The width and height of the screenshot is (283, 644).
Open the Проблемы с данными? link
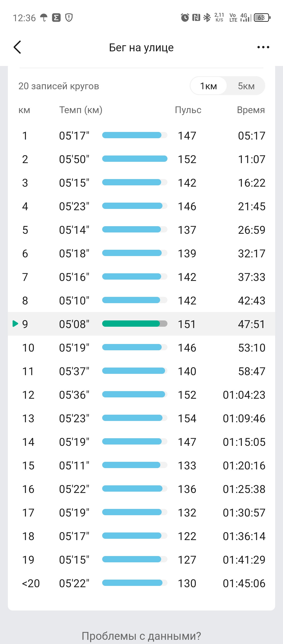(x=141, y=636)
